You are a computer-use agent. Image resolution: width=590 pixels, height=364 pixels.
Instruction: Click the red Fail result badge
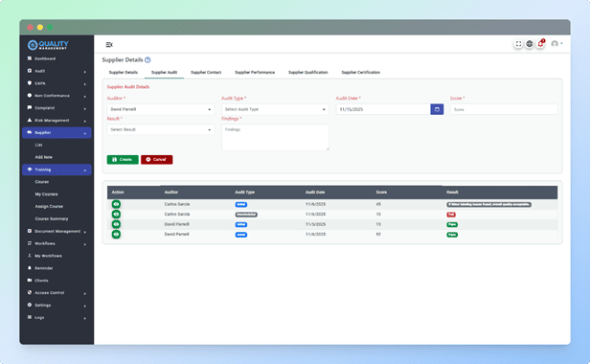tap(451, 215)
